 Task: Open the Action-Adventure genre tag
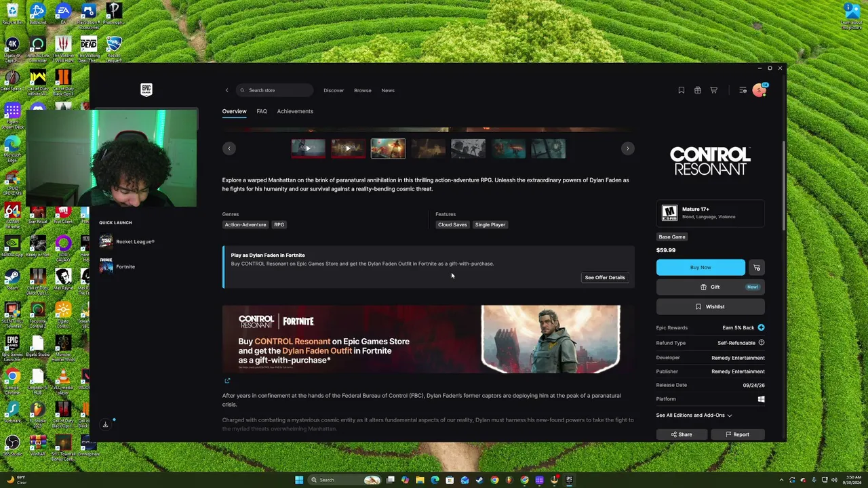(x=245, y=225)
